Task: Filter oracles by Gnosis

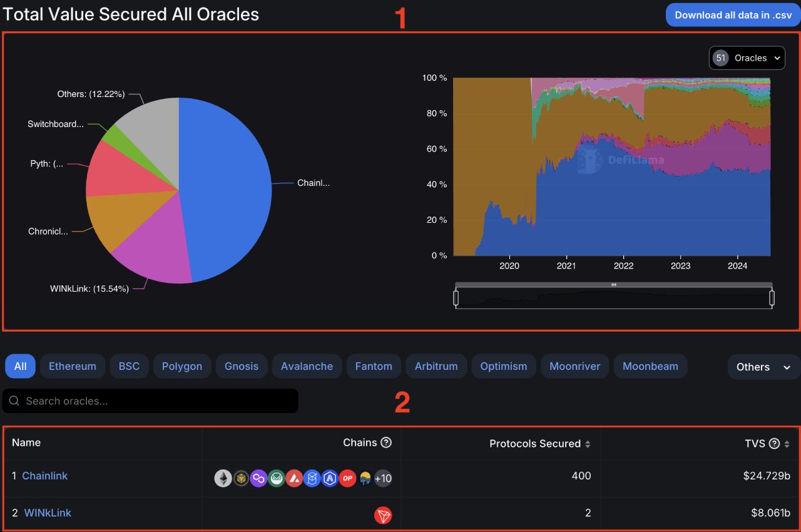Action: (242, 366)
